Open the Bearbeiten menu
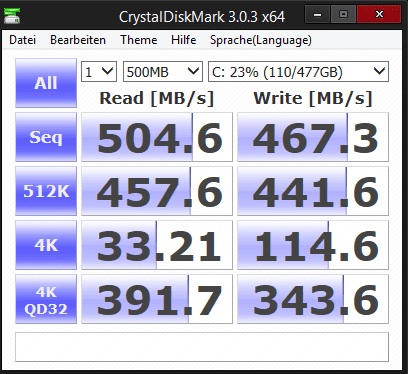This screenshot has width=408, height=374. click(78, 40)
